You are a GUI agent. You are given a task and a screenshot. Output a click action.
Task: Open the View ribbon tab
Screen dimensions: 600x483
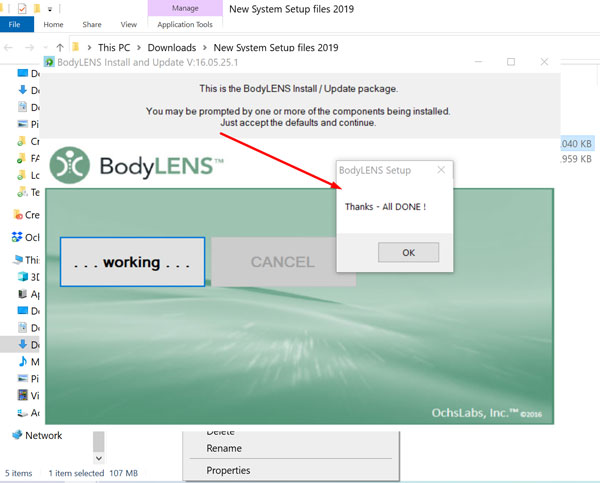pyautogui.click(x=129, y=24)
